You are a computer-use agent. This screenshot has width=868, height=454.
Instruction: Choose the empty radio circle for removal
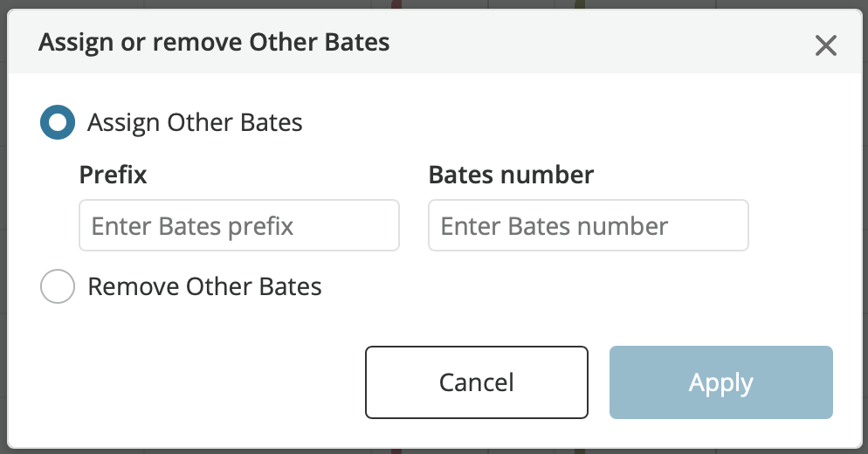pyautogui.click(x=58, y=286)
